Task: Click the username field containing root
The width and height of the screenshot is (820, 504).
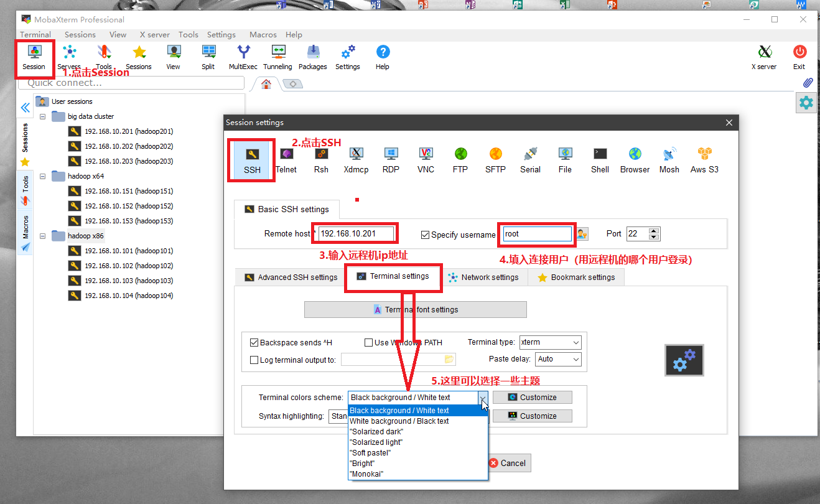Action: pos(537,234)
